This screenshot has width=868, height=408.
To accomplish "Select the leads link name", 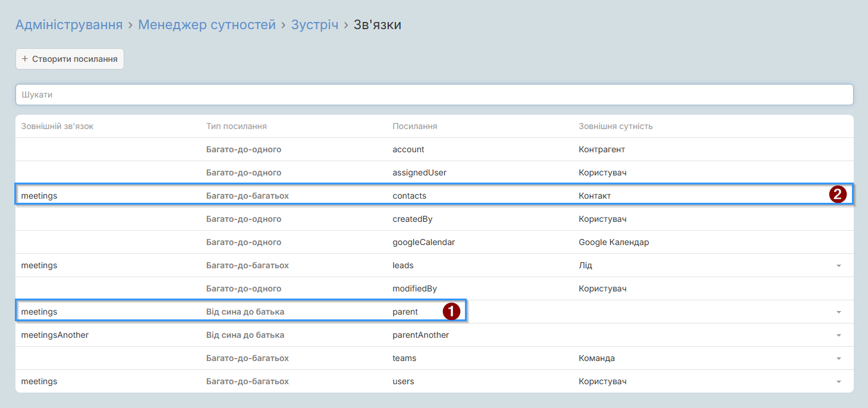I will (403, 265).
